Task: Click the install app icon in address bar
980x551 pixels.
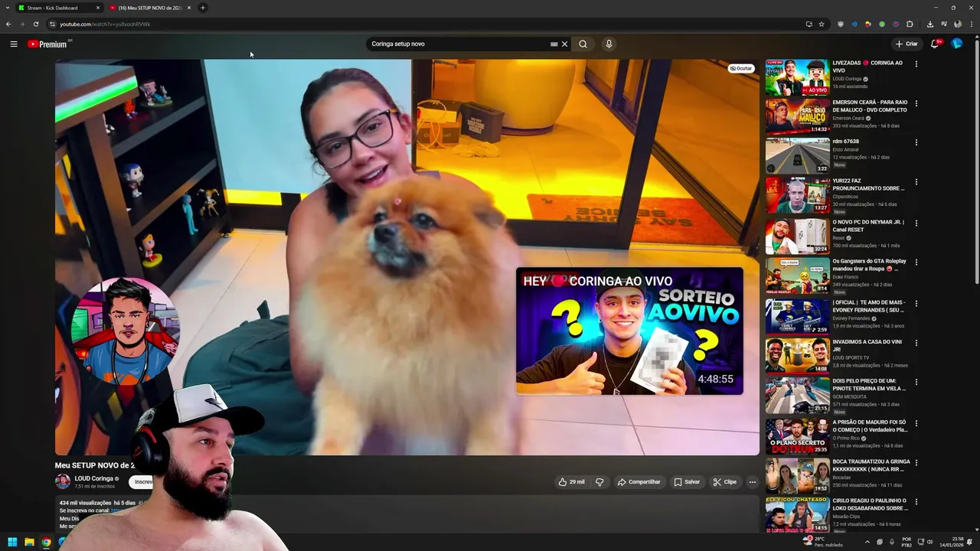Action: [808, 24]
